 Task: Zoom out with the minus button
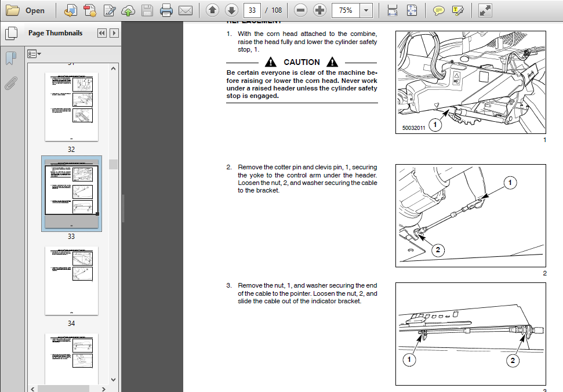point(300,10)
